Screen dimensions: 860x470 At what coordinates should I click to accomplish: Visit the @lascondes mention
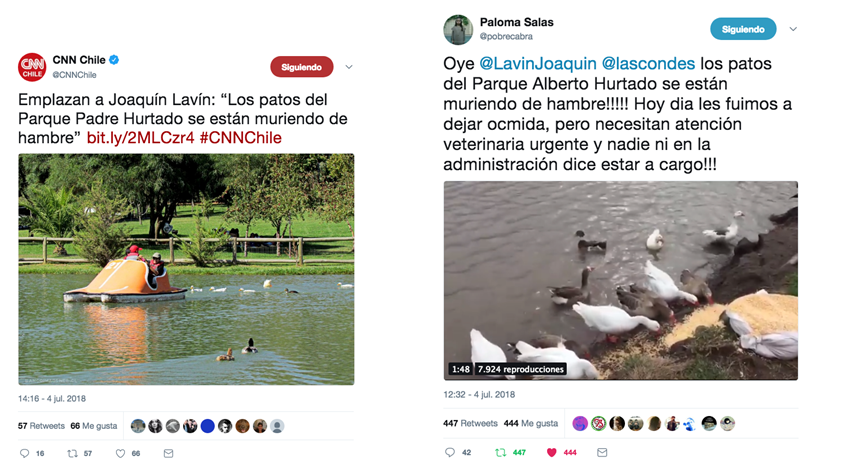coord(648,64)
